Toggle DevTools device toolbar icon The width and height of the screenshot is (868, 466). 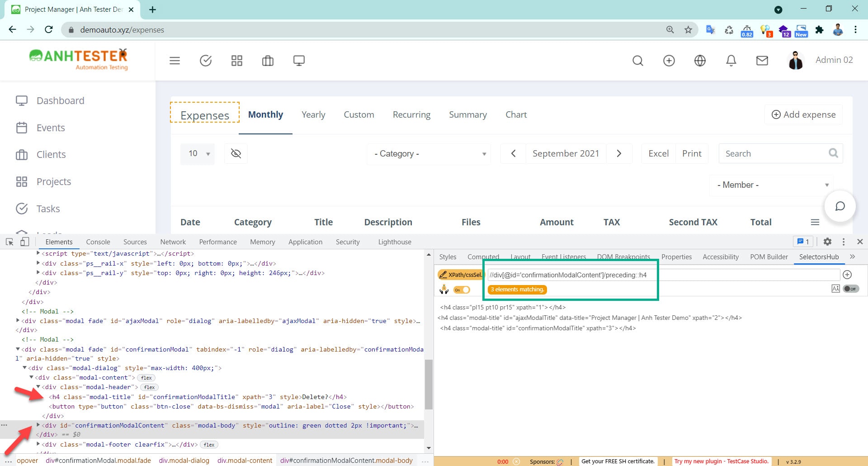tap(25, 242)
